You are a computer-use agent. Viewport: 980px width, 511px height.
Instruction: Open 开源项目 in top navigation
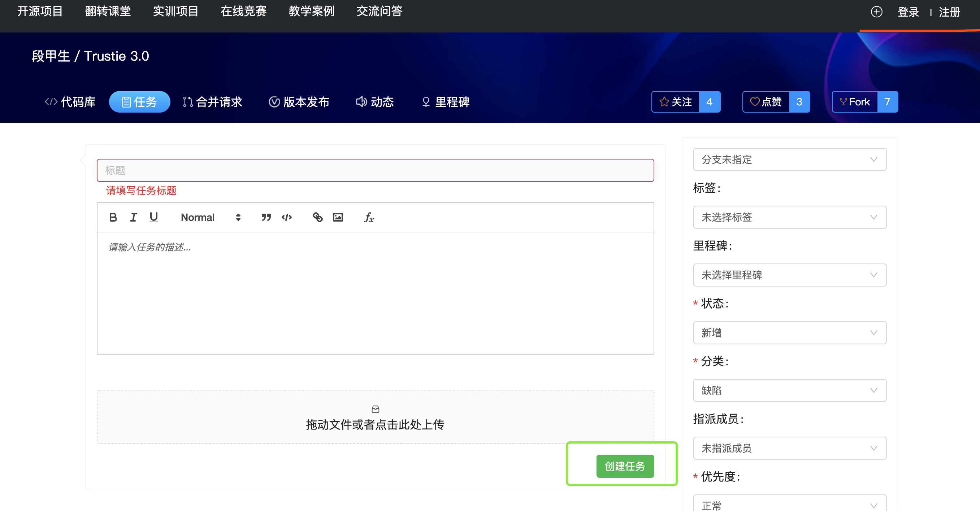pos(40,12)
